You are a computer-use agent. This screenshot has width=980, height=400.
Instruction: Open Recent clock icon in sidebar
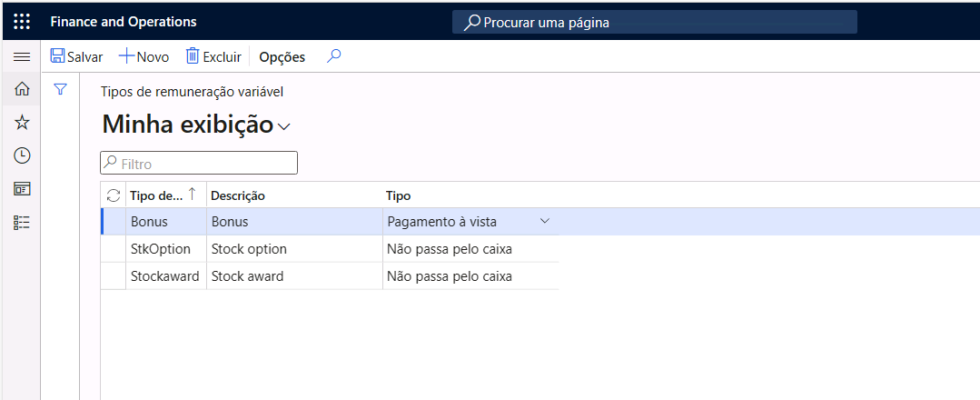22,155
